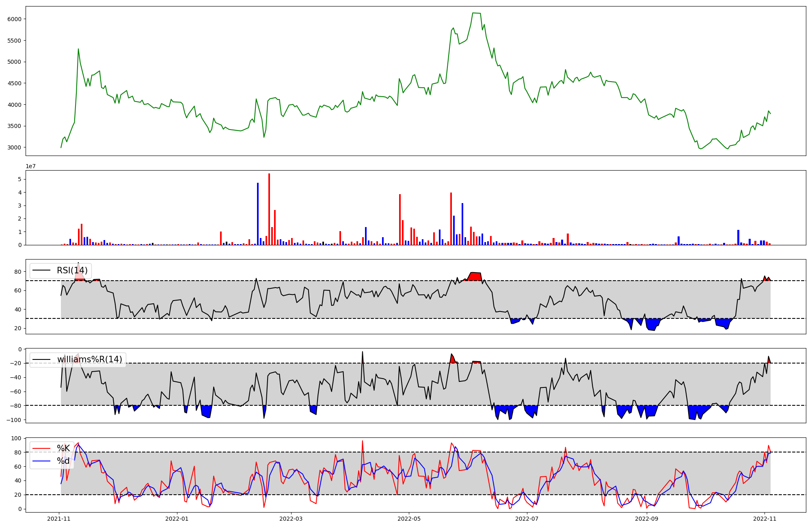
Task: Click the 80 tick on the RSI axis
Action: tap(18, 272)
